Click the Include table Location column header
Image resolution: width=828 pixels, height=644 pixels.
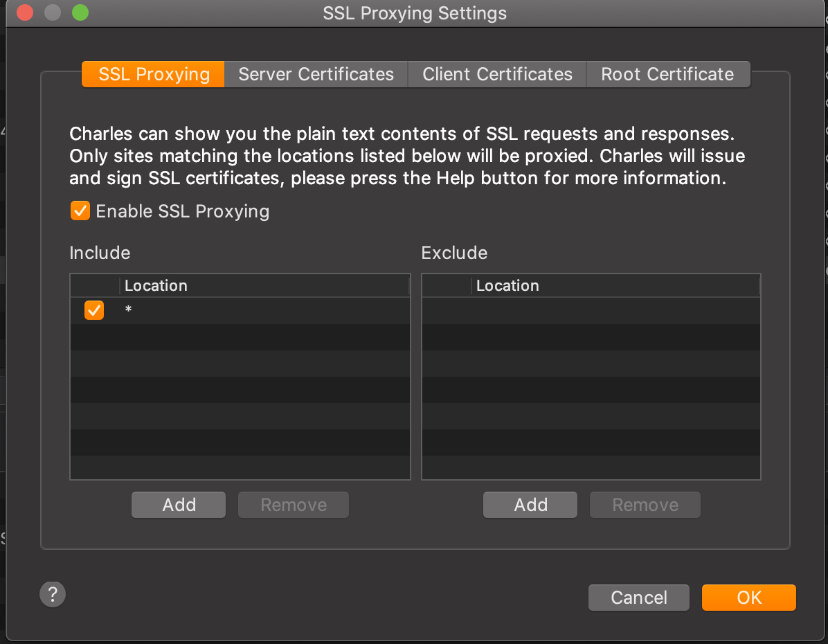(264, 286)
